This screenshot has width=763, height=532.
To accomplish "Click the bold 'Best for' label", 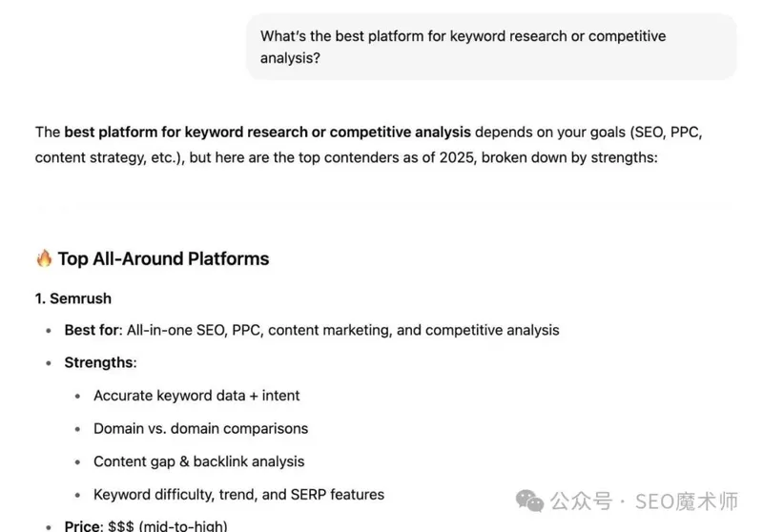I will tap(90, 330).
